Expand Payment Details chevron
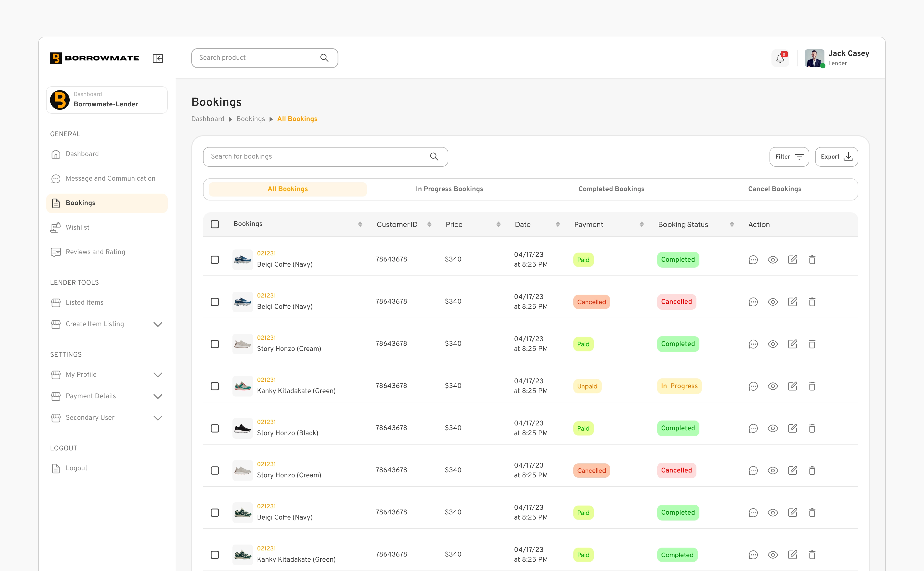 tap(158, 396)
